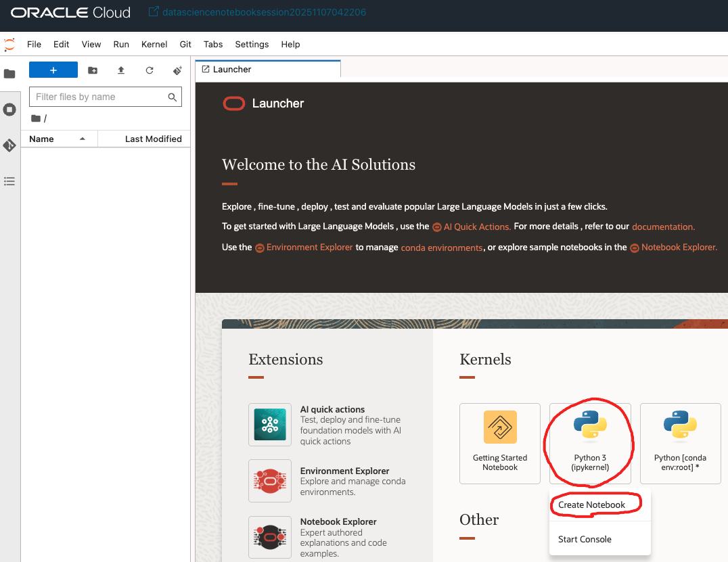Viewport: 728px width, 562px height.
Task: Click the blue plus New Launcher button
Action: click(53, 70)
